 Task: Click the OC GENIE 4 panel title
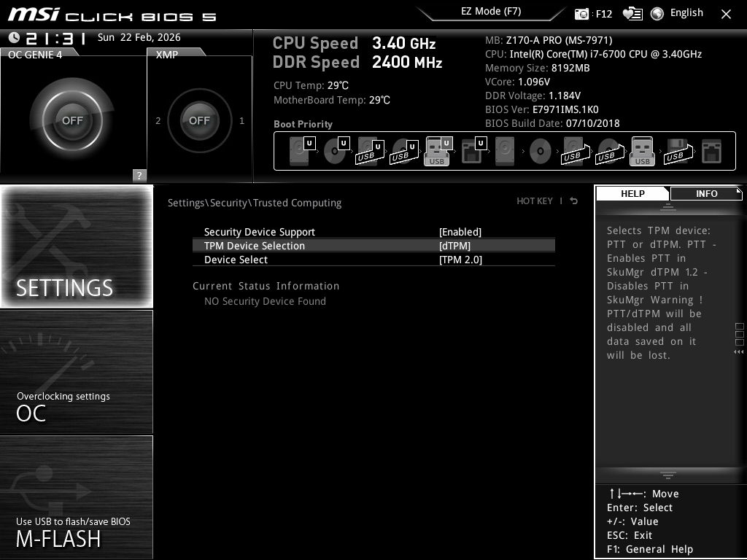35,55
